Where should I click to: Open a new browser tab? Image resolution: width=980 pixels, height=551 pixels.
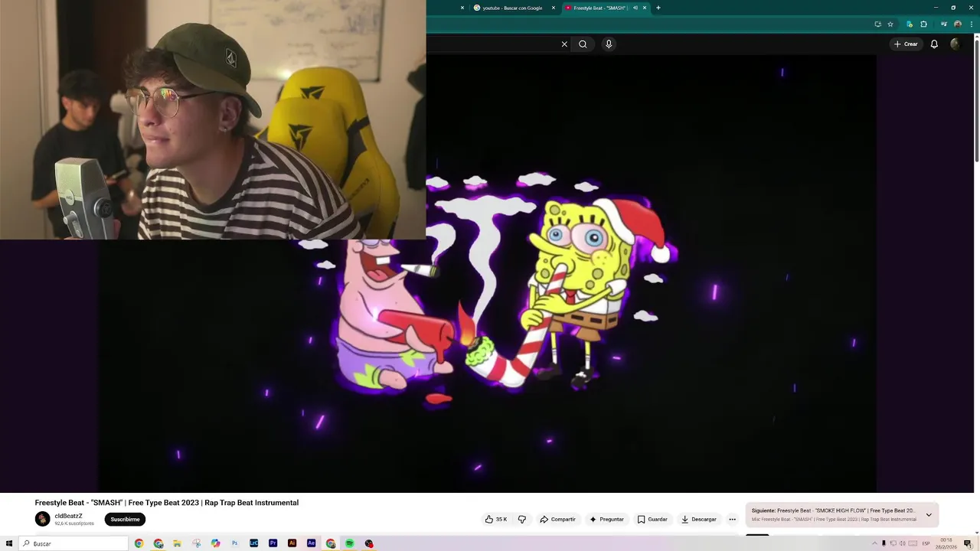[658, 8]
